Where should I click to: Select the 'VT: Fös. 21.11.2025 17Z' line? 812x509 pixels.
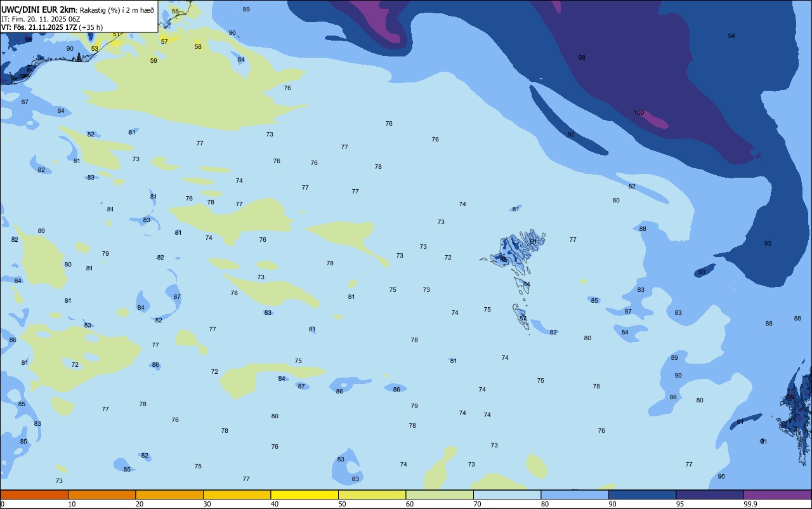pos(39,27)
